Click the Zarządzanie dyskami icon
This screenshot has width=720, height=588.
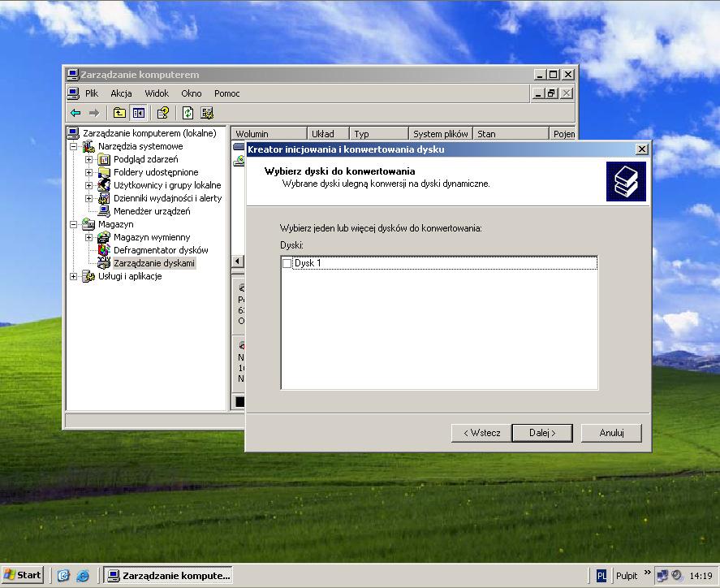coord(104,263)
